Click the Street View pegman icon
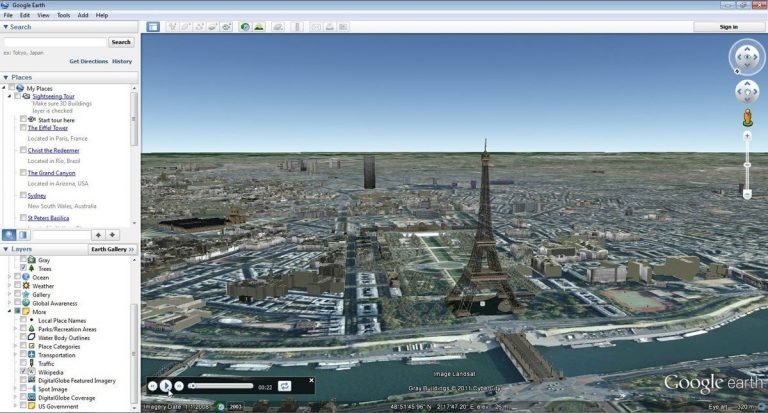Screen dimensions: 768x413 pyautogui.click(x=746, y=120)
